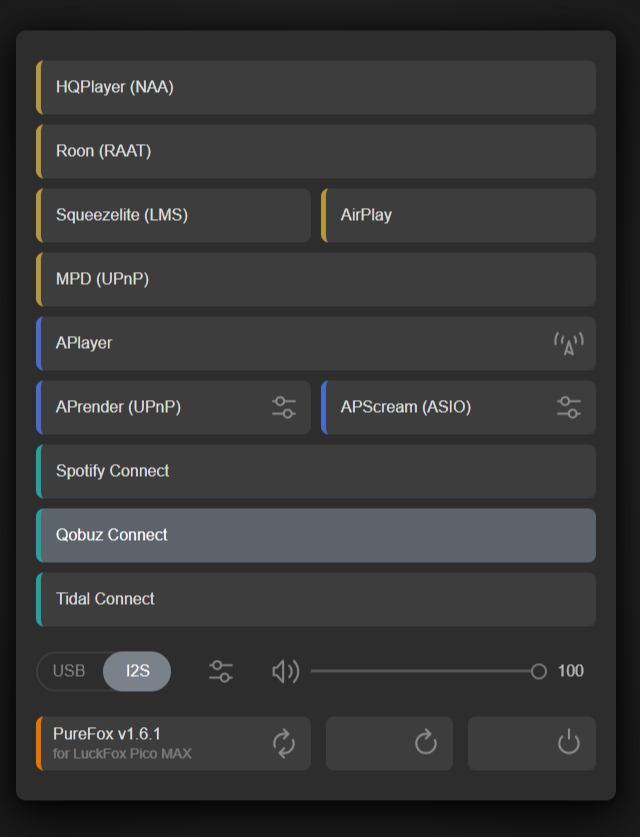The height and width of the screenshot is (837, 640).
Task: Open APlayer radio antenna icon
Action: [568, 344]
